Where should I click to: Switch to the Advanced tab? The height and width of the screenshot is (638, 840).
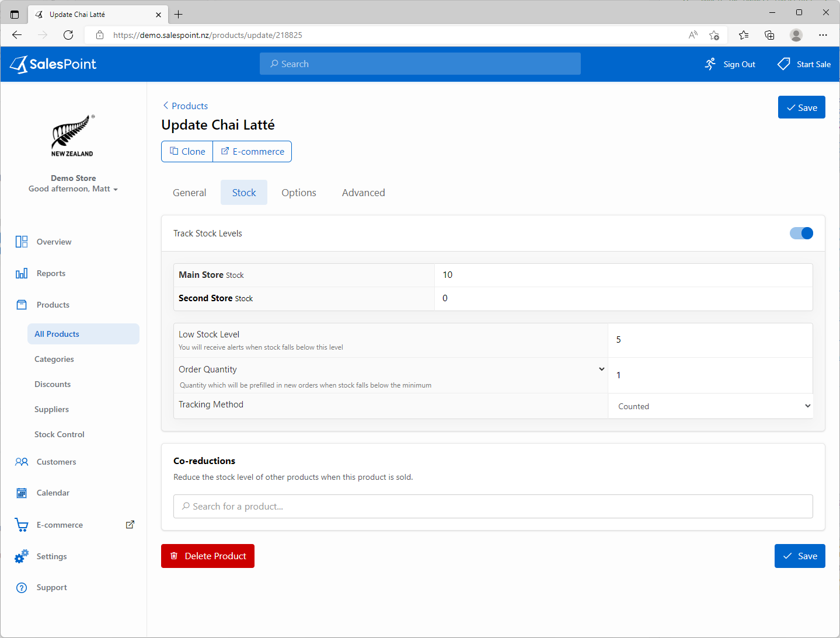[363, 192]
